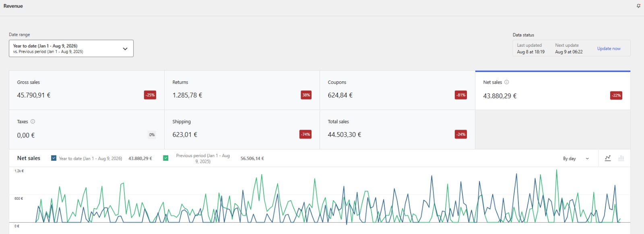Click the Update now link
Image resolution: width=644 pixels, height=234 pixels.
(x=609, y=49)
